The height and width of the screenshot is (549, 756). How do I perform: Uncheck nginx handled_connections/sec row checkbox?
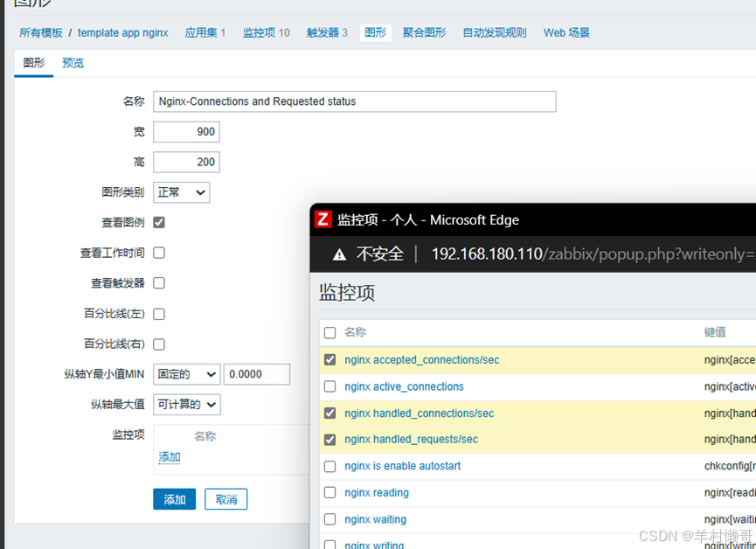point(329,413)
